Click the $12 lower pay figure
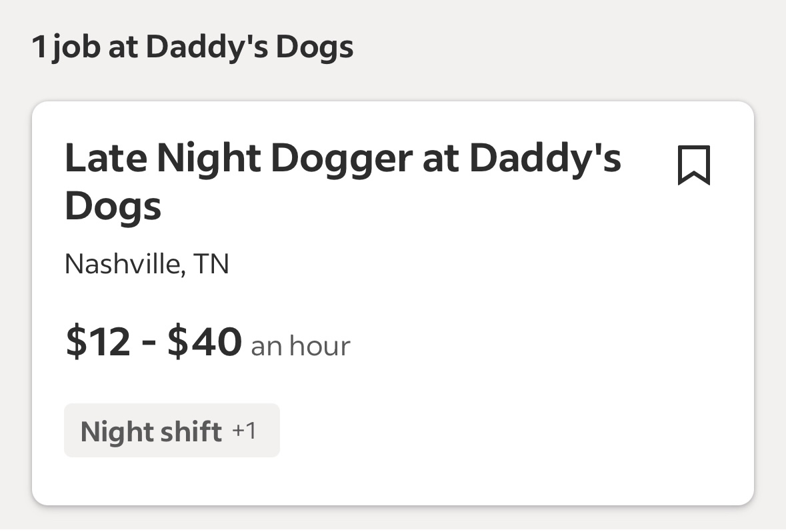 (x=98, y=341)
